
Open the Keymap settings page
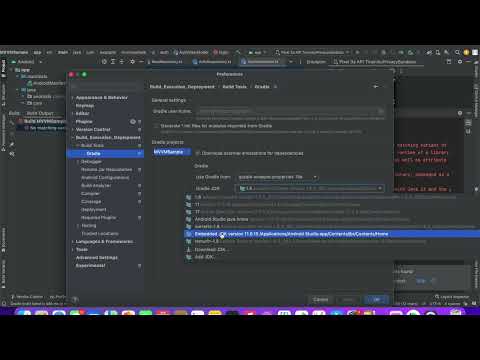pyautogui.click(x=85, y=105)
